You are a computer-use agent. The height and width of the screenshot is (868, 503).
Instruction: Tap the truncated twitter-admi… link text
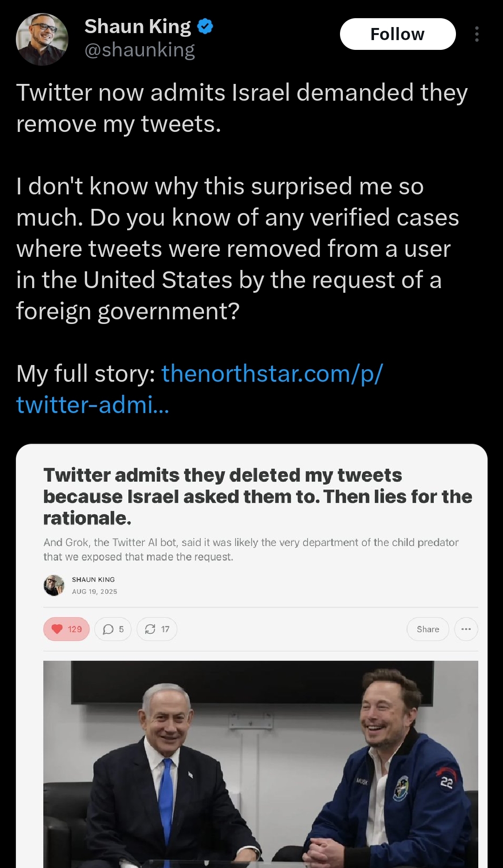(93, 405)
